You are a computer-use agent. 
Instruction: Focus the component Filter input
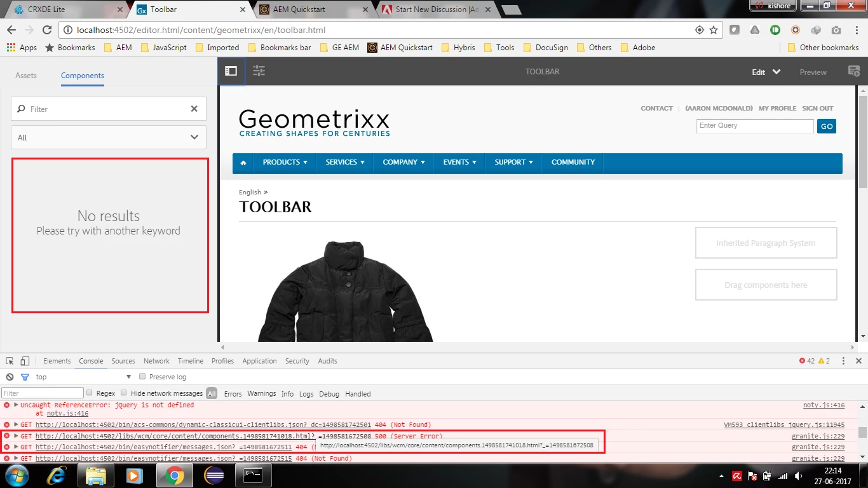(109, 109)
